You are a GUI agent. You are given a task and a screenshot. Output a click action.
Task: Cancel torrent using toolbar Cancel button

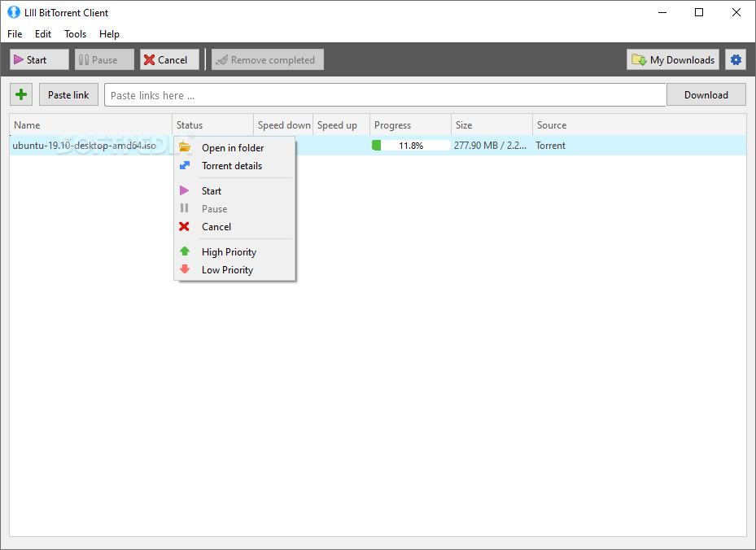pos(169,59)
